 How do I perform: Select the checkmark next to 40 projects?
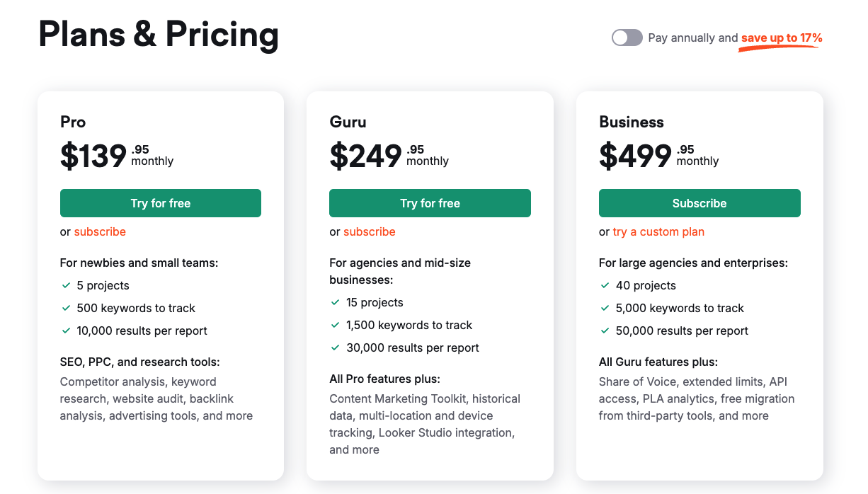point(605,286)
